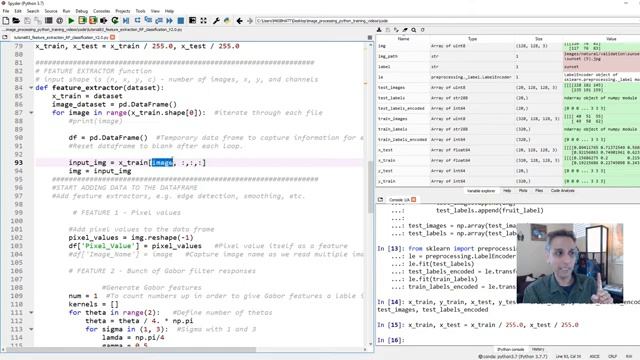Click the In [16] console prompt
Image resolution: width=640 pixels, height=360 pixels.
pyautogui.click(x=391, y=340)
